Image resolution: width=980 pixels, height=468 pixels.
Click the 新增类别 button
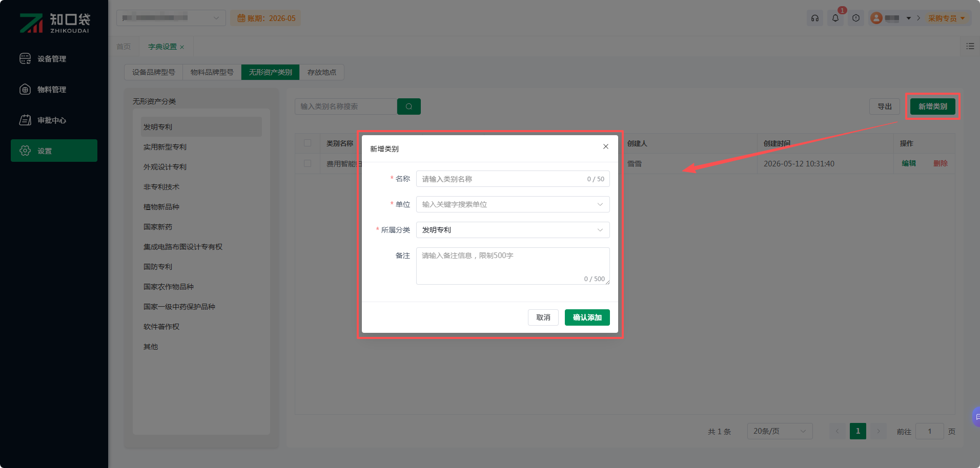click(x=932, y=107)
